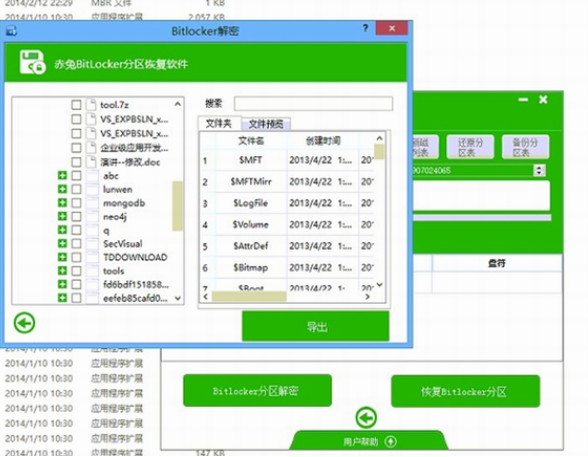
Task: Open the 用户帮助 tab at bottom
Action: pos(369,441)
